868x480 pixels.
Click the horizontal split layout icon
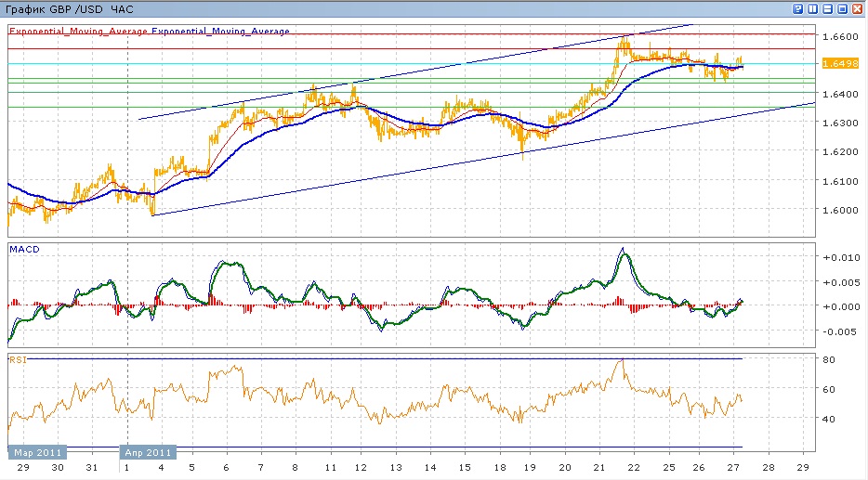[x=827, y=8]
